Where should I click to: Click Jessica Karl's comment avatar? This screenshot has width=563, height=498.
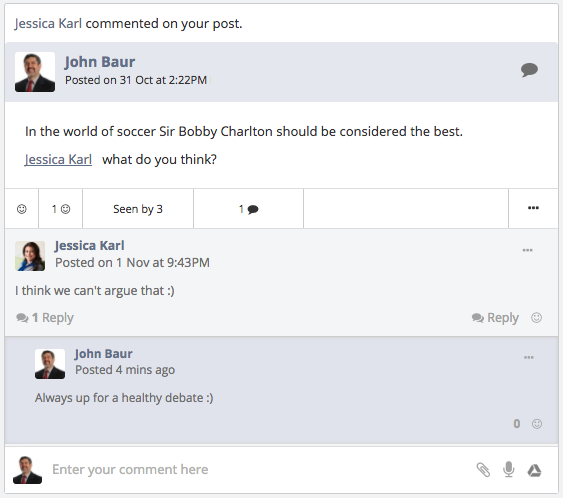click(x=30, y=256)
